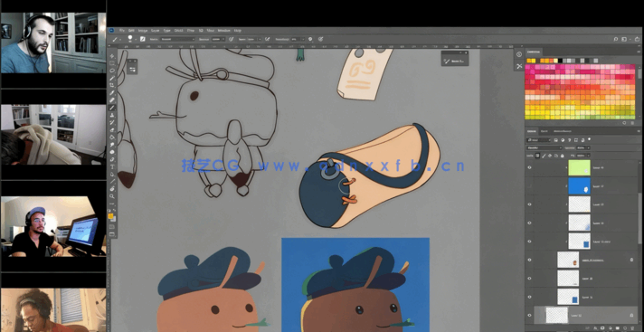Select the Swatches panel tab
The height and width of the screenshot is (332, 644).
pos(534,52)
